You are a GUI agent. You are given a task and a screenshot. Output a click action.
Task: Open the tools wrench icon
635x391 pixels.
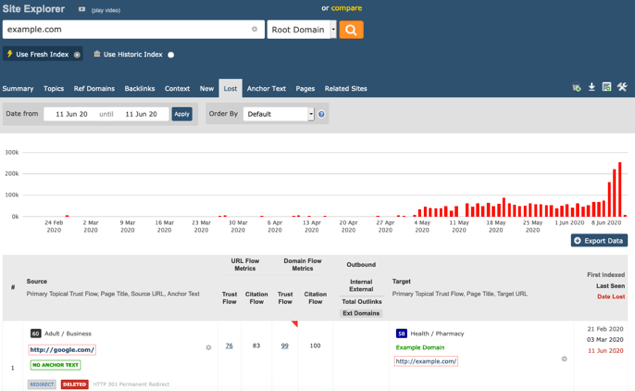(622, 87)
